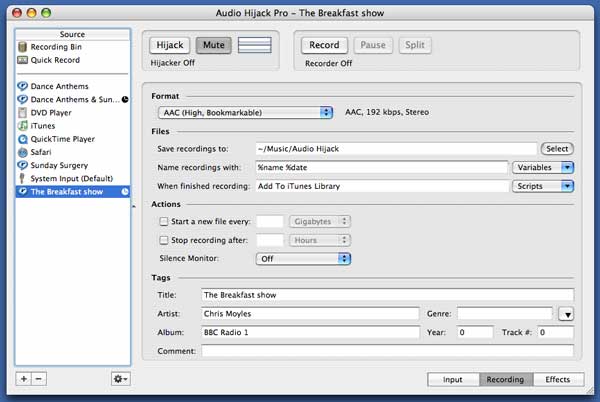The width and height of the screenshot is (600, 402).
Task: Click the Record button
Action: click(324, 45)
